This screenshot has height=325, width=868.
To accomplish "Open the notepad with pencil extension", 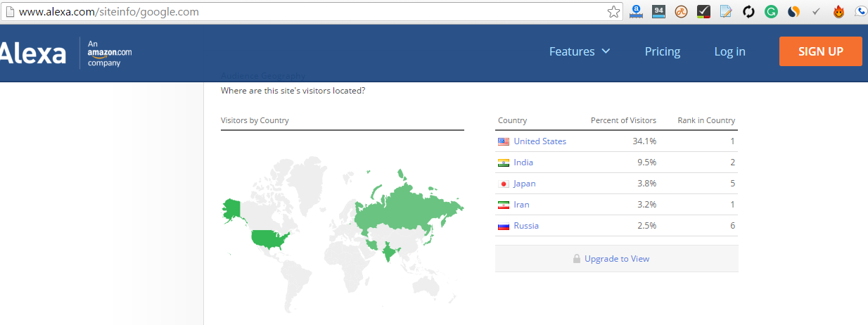I will [x=726, y=11].
